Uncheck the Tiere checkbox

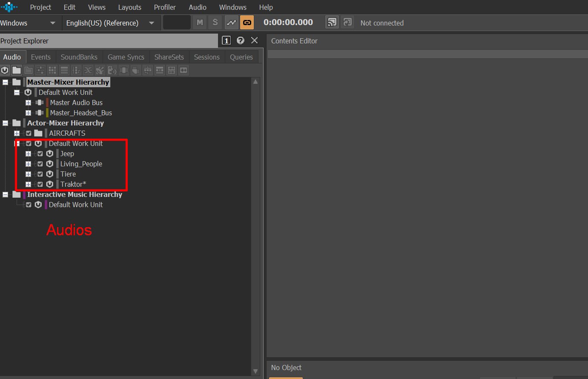[40, 174]
